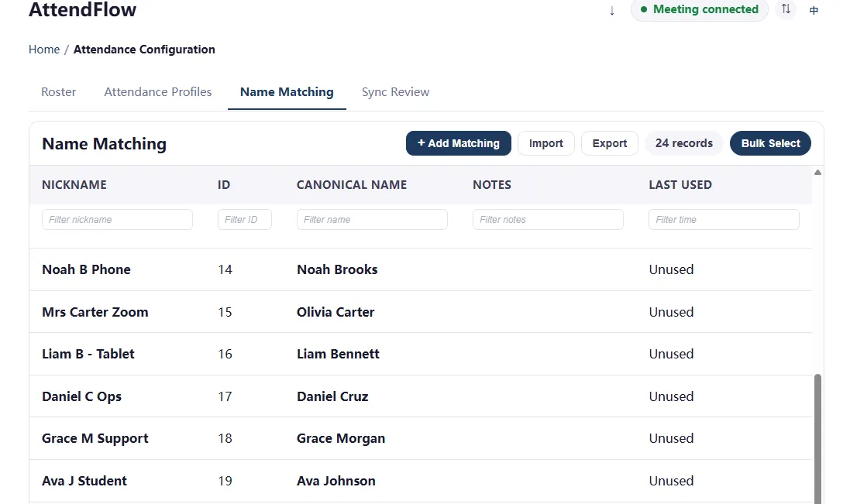This screenshot has width=850, height=504.
Task: Focus the Filter notes field
Action: [x=548, y=219]
